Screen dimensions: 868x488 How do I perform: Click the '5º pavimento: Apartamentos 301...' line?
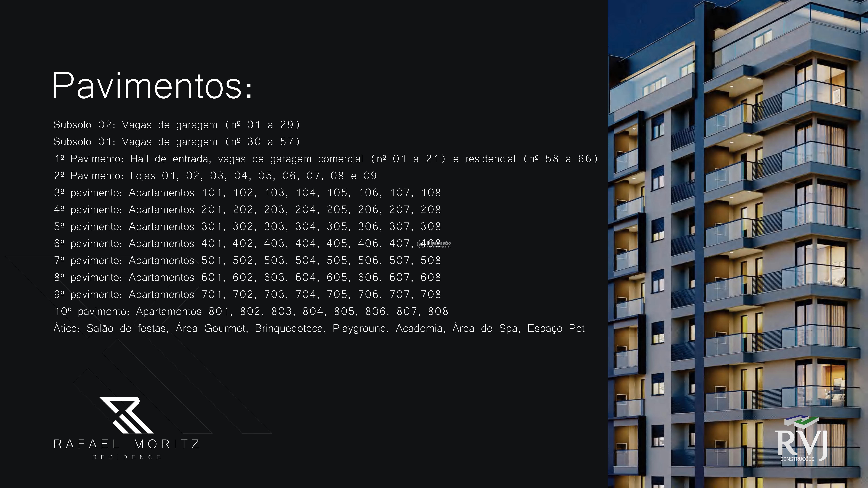pos(248,227)
